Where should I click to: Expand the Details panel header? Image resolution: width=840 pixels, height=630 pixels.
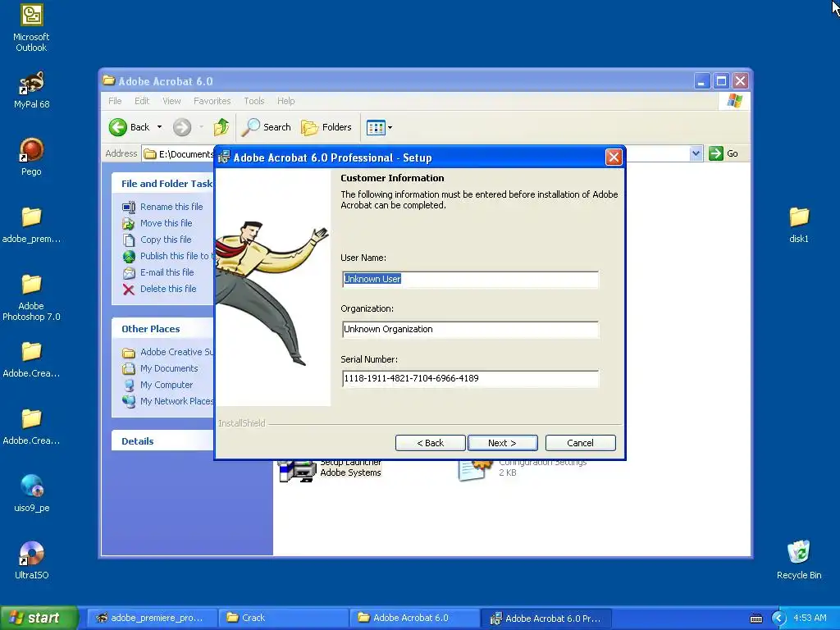click(x=163, y=441)
